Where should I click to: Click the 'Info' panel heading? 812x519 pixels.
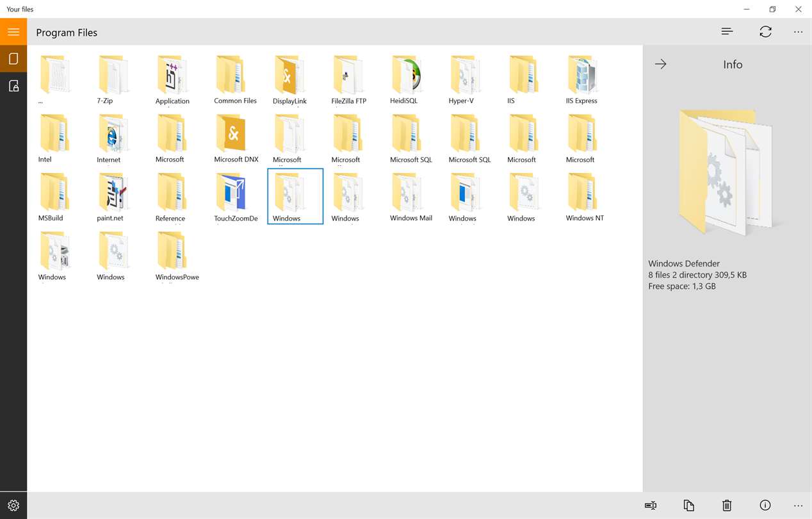pos(733,64)
